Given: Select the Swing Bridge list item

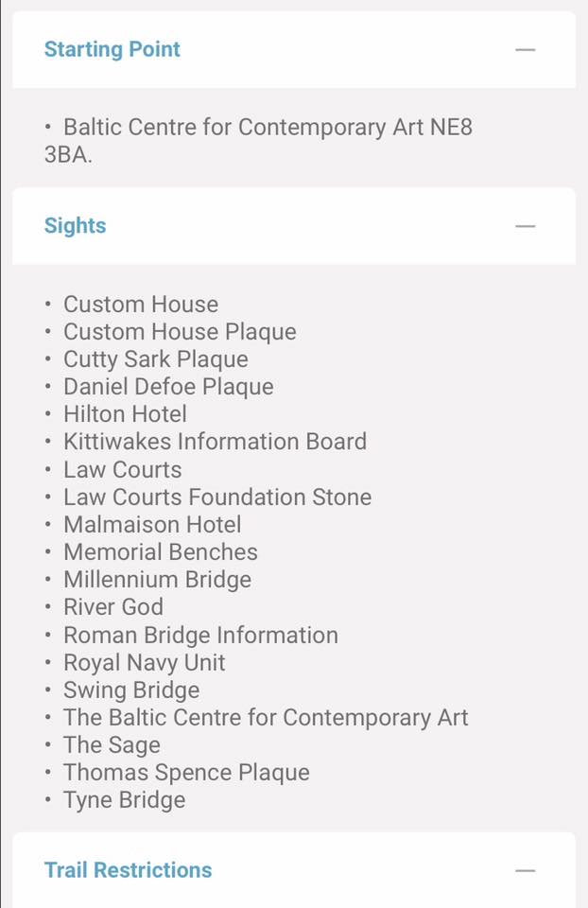Looking at the screenshot, I should click(x=131, y=690).
